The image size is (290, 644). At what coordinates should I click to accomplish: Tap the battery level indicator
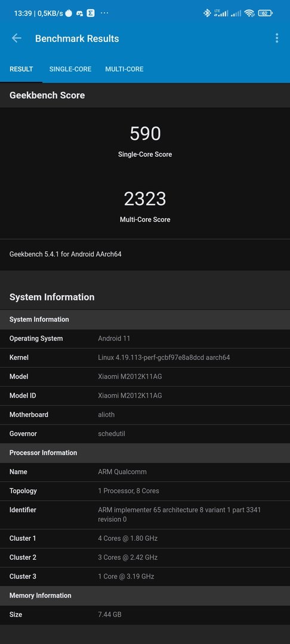(266, 13)
